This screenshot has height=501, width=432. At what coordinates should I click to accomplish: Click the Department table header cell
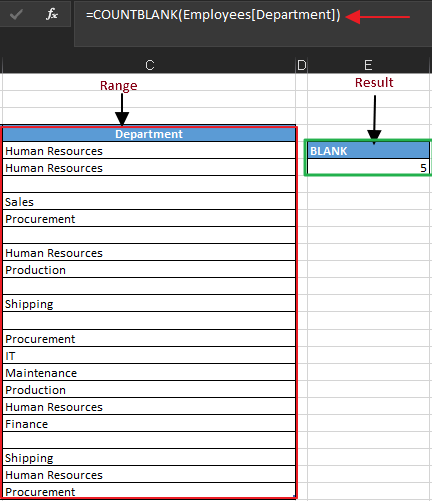[x=149, y=134]
